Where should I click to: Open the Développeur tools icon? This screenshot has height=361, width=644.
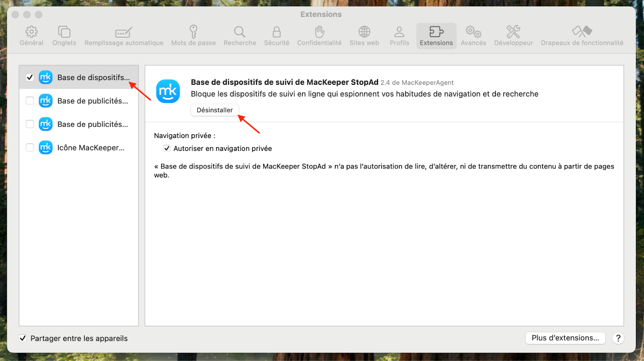click(x=513, y=31)
